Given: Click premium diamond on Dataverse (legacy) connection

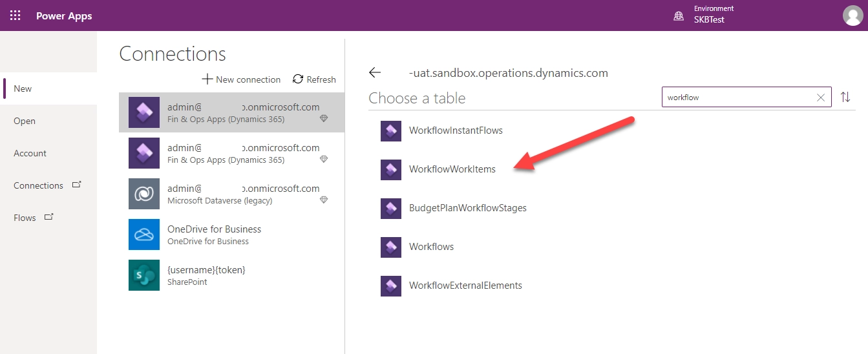Looking at the screenshot, I should 324,200.
